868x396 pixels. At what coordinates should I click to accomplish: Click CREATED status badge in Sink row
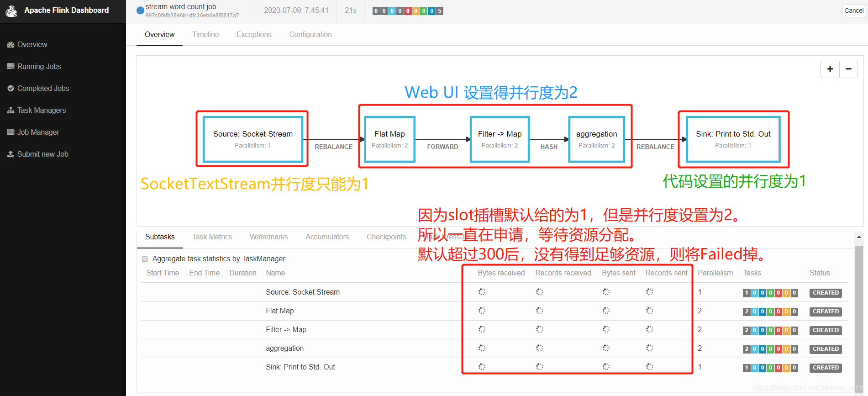coord(826,368)
